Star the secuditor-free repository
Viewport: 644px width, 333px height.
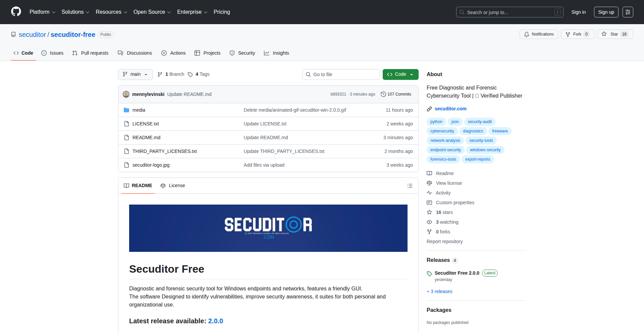point(614,34)
